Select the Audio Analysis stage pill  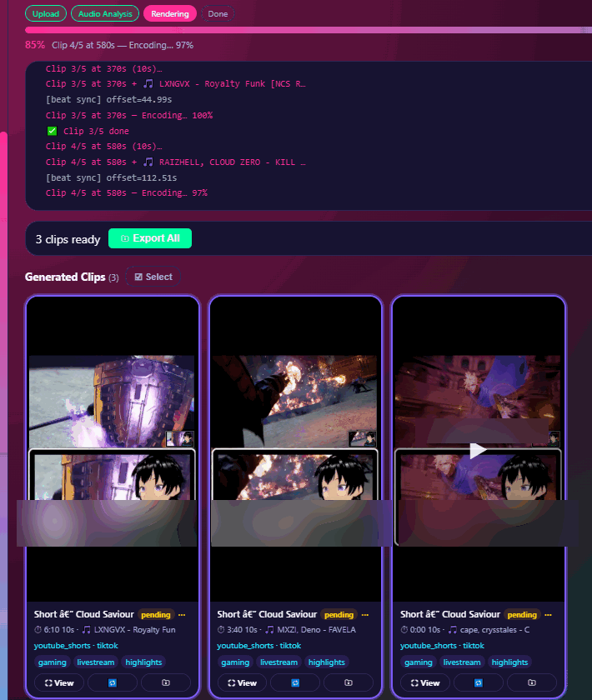coord(105,14)
